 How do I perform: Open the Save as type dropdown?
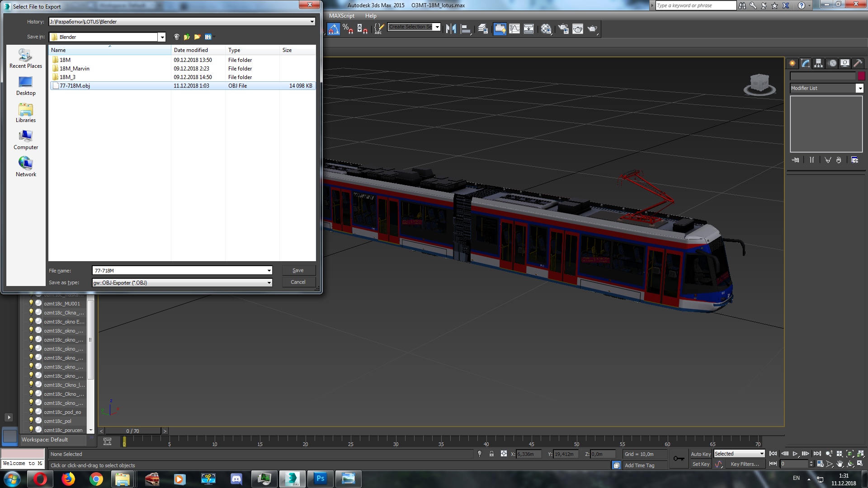(269, 282)
